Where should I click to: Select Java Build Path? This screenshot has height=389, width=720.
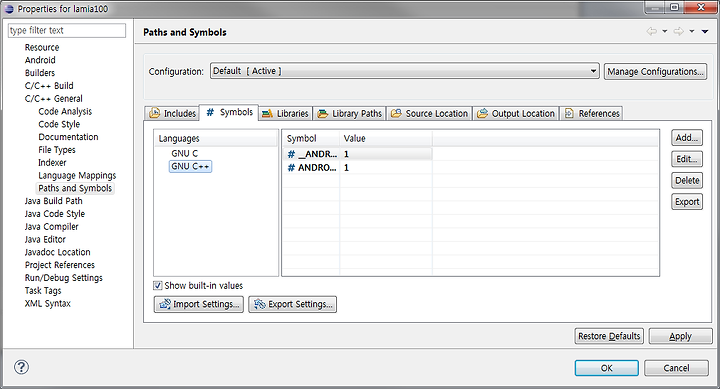click(53, 201)
